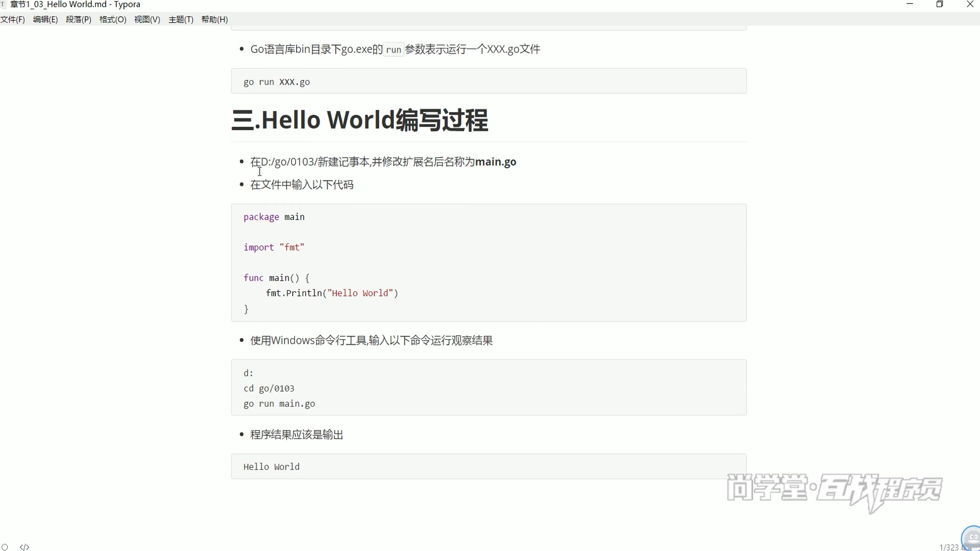Restore down the Typora window
Image resolution: width=980 pixels, height=551 pixels.
[x=940, y=4]
